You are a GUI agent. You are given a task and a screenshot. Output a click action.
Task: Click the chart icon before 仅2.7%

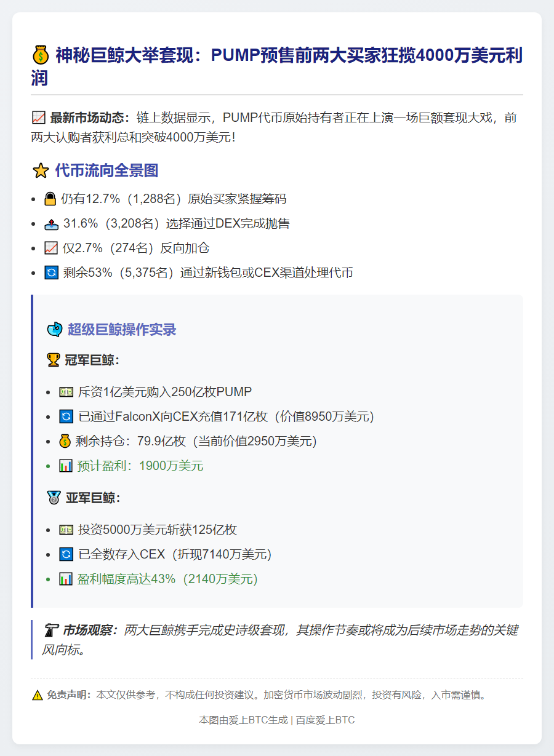click(51, 248)
